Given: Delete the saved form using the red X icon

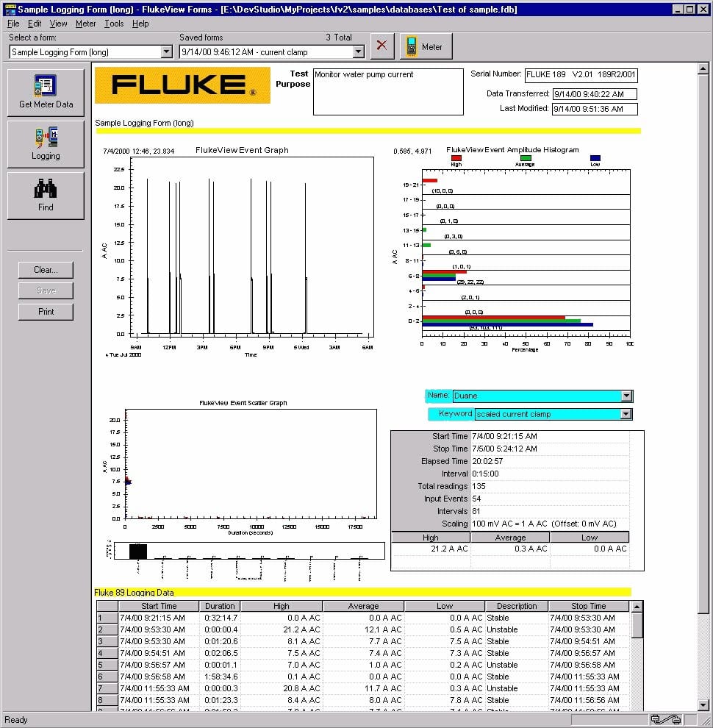Looking at the screenshot, I should click(381, 45).
